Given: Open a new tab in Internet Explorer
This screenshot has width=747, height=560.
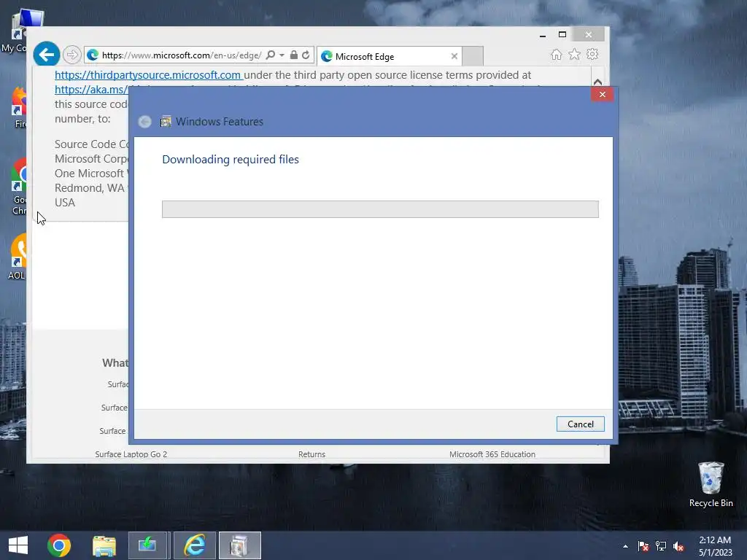Looking at the screenshot, I should (473, 56).
